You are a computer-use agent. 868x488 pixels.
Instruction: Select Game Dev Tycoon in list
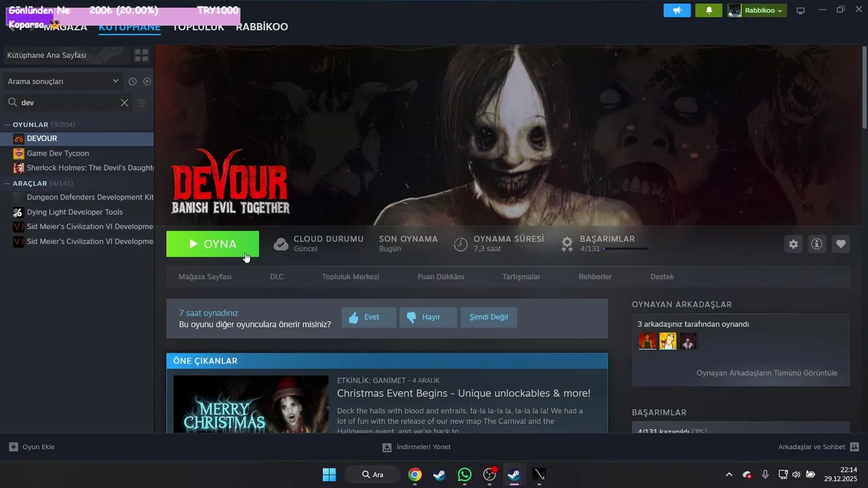pos(77,153)
